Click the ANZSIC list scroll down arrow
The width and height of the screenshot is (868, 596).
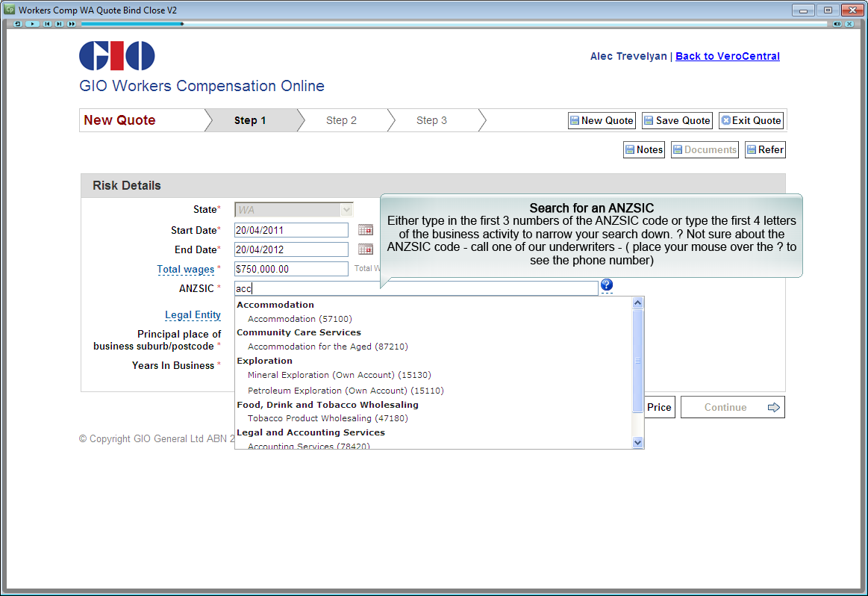637,442
